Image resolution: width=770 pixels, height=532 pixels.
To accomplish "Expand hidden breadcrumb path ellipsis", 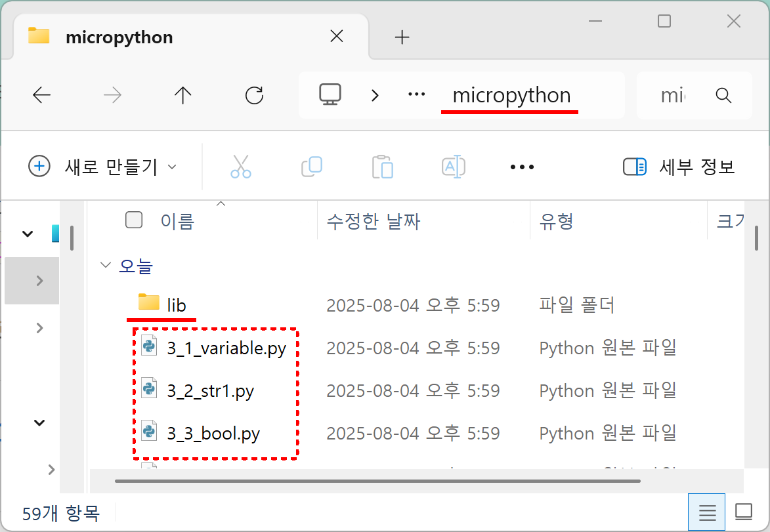I will coord(417,95).
